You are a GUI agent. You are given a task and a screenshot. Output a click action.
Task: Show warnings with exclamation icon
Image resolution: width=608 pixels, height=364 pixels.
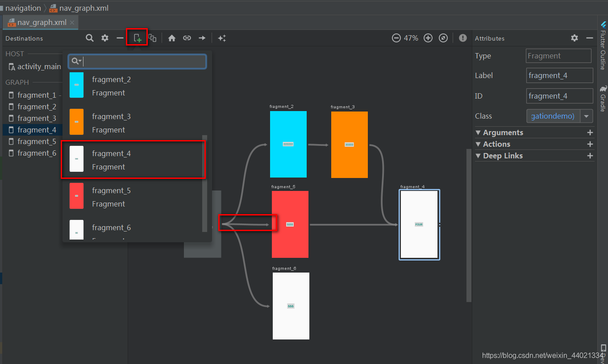pyautogui.click(x=463, y=38)
